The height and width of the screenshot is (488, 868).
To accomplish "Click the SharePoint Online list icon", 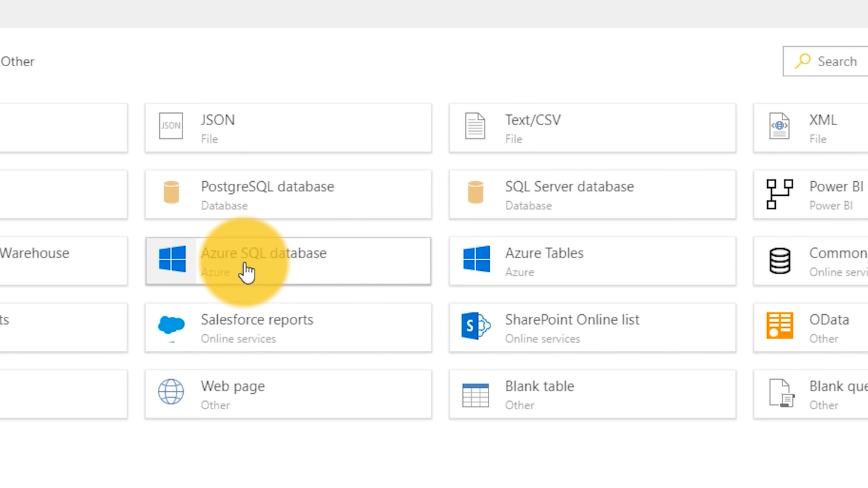I will tap(476, 326).
